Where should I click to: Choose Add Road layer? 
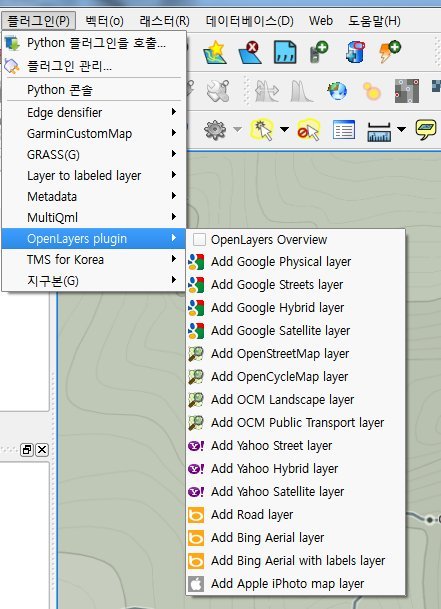[x=296, y=514]
